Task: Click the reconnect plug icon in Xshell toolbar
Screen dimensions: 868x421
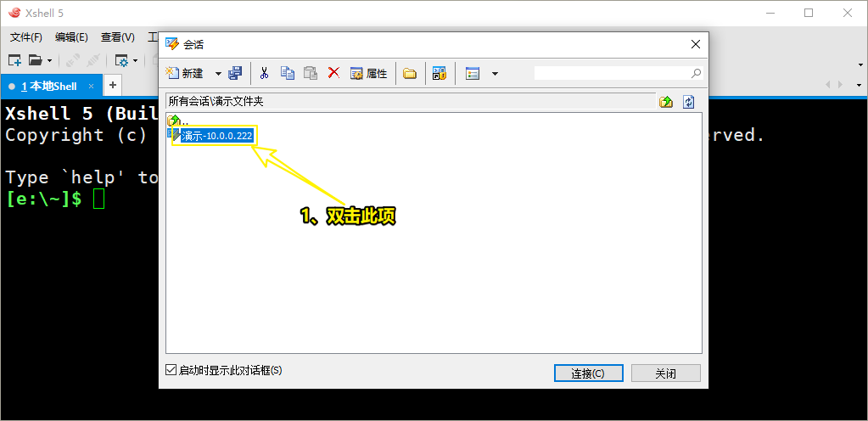Action: [x=93, y=59]
